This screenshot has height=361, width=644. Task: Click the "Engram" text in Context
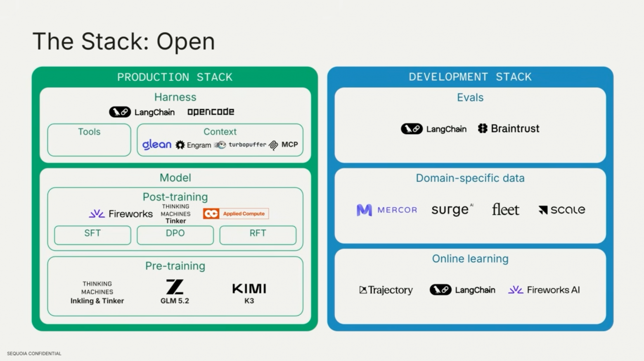(199, 145)
